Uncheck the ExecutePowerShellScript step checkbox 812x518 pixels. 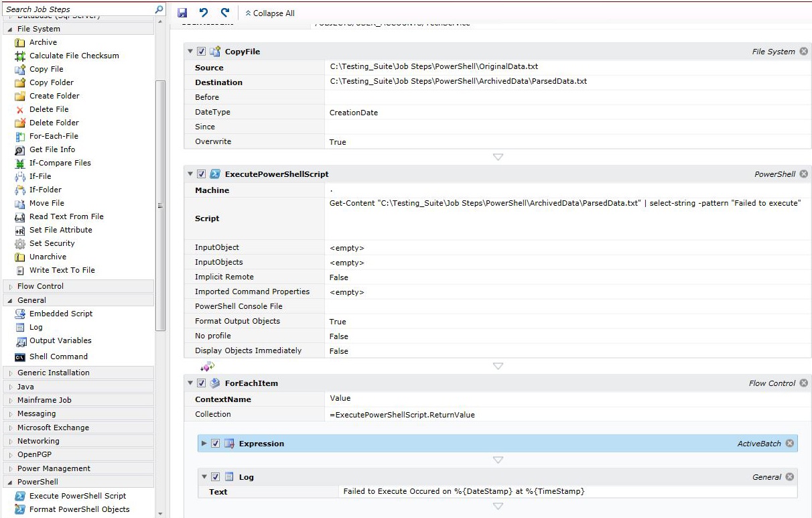pos(202,174)
